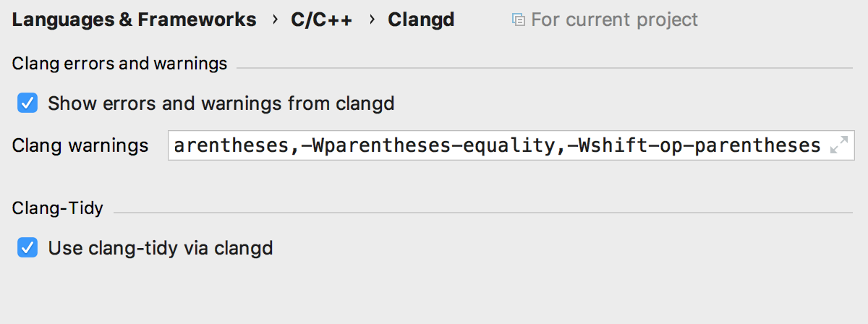The image size is (868, 324).
Task: Go to the 'C/C++' breadcrumb item
Action: [322, 20]
